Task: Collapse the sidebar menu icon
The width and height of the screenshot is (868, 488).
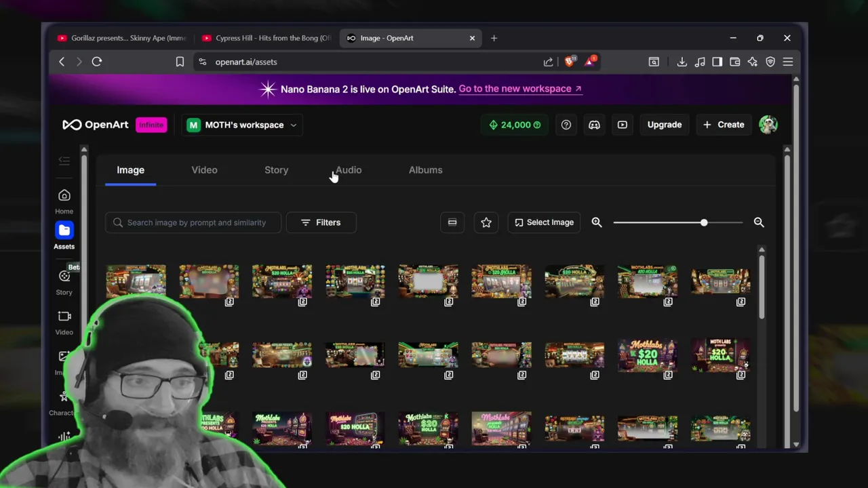Action: click(x=64, y=161)
